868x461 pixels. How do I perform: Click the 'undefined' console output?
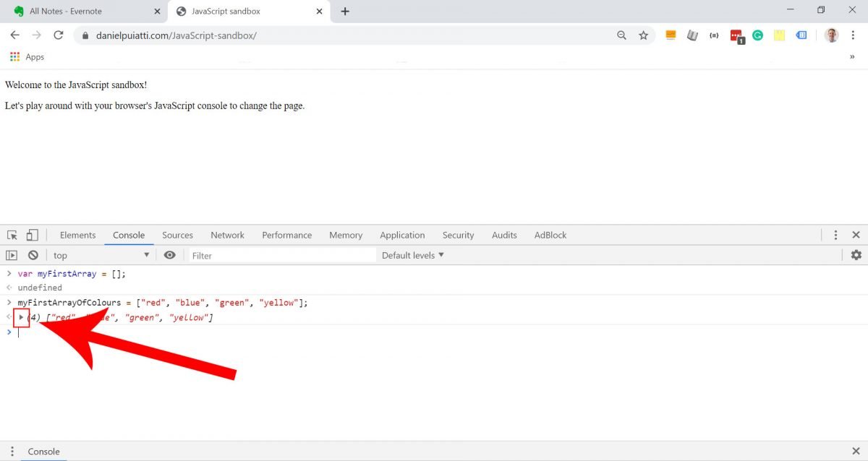point(40,288)
